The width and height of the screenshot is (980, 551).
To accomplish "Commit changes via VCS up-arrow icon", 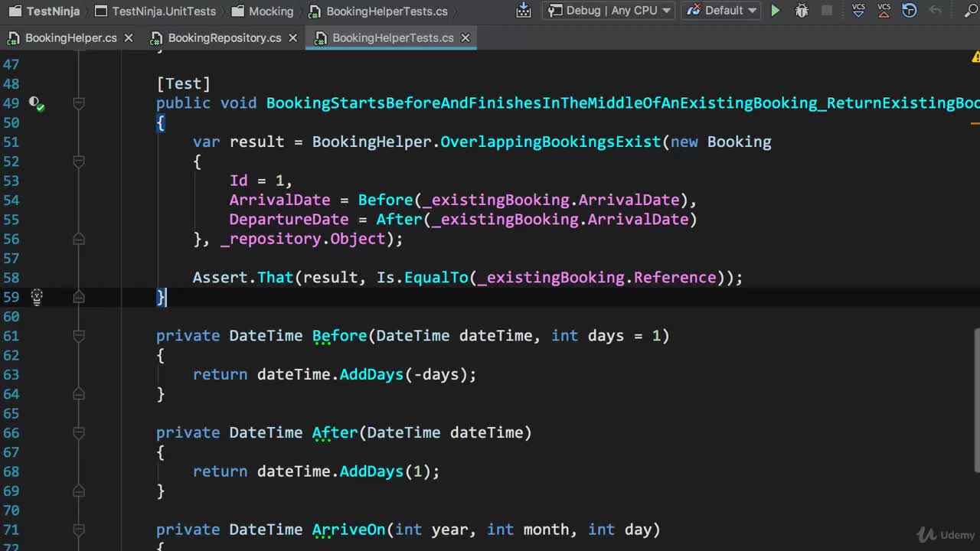I will tap(884, 11).
